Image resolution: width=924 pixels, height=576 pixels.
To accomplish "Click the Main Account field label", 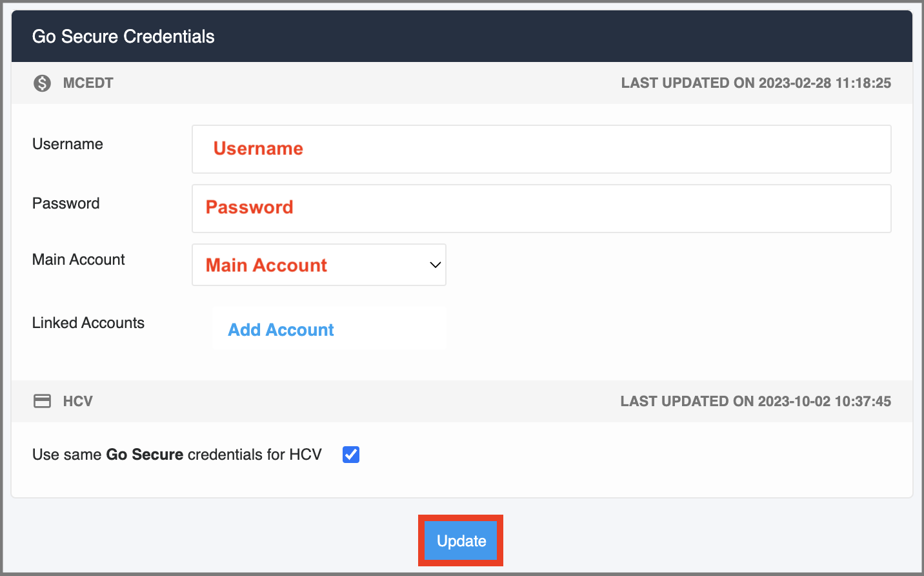I will click(79, 260).
